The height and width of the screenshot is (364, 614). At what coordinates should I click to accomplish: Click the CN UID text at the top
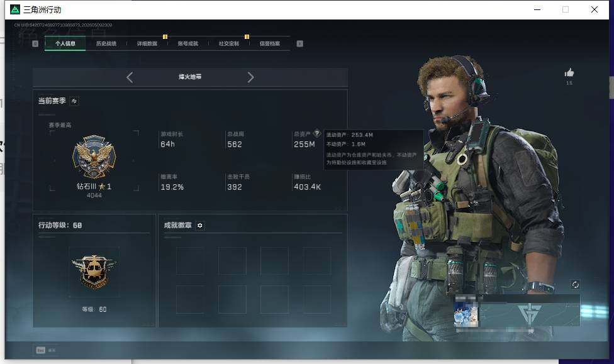[x=63, y=25]
